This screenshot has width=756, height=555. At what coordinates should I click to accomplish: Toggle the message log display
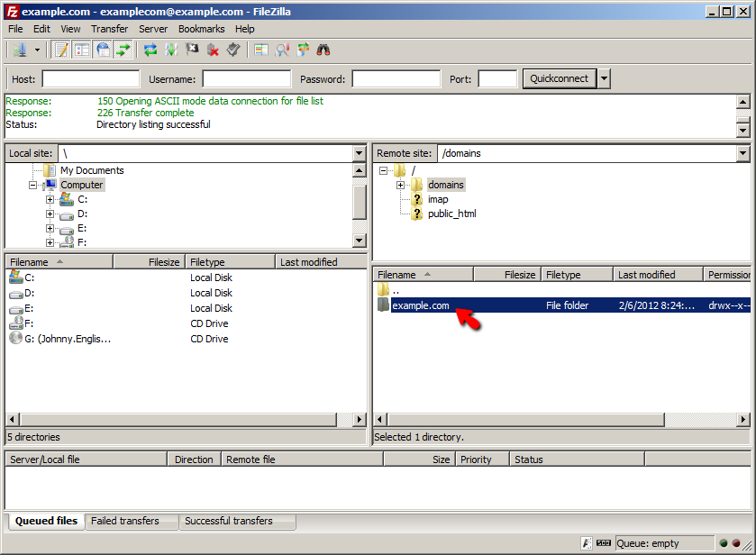(x=61, y=50)
